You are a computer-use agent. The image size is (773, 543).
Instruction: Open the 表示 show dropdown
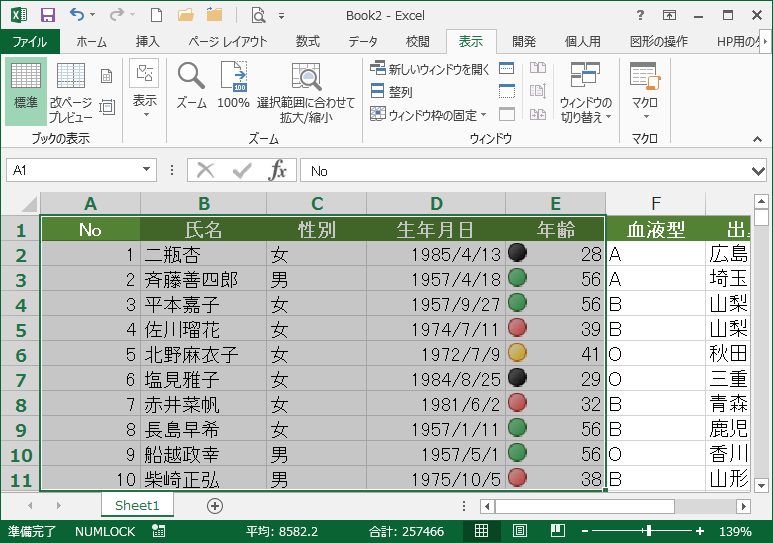144,90
